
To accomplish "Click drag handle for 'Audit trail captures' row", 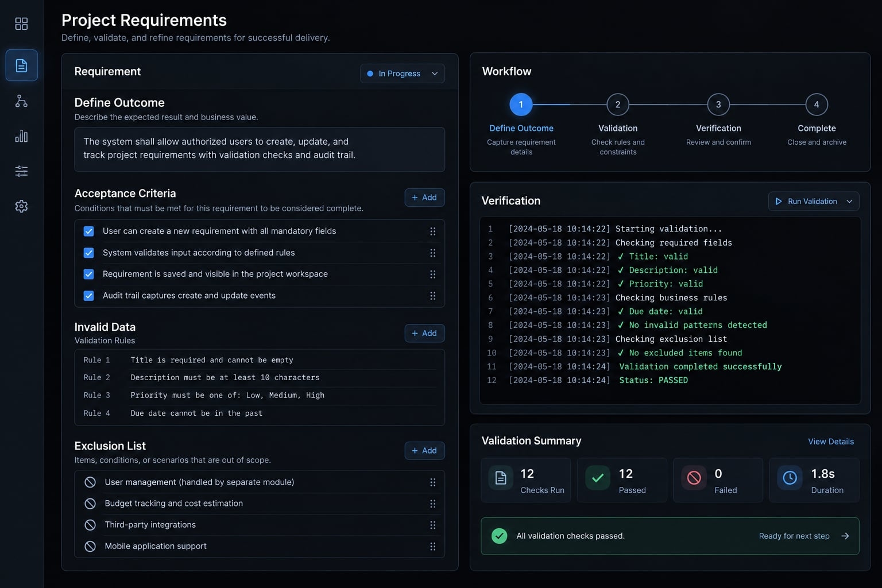I will tap(432, 296).
